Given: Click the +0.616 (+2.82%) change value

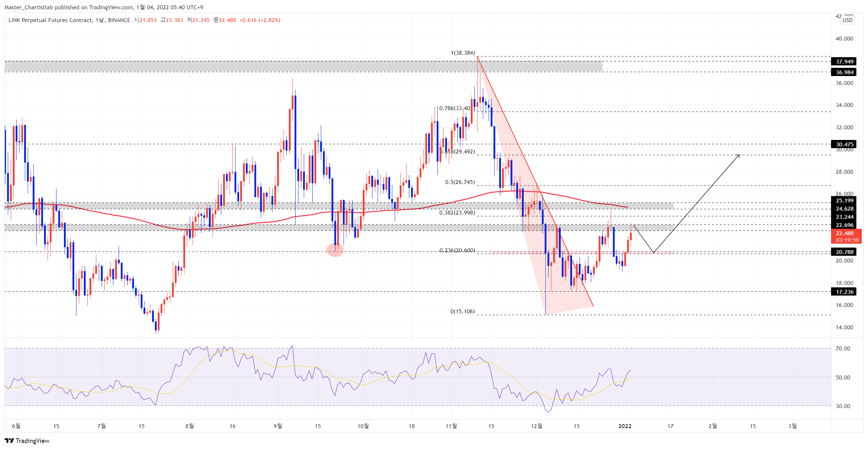Looking at the screenshot, I should 260,20.
